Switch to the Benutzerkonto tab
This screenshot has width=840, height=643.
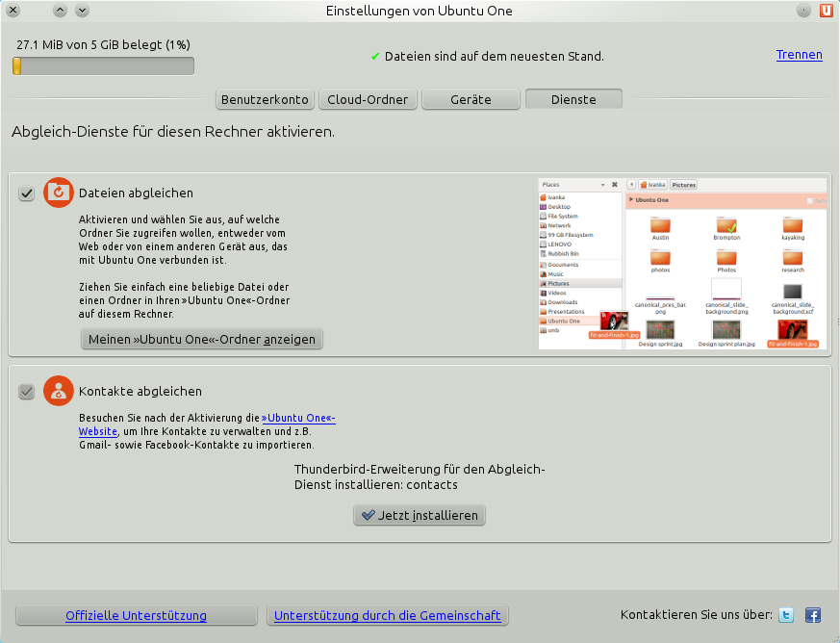pyautogui.click(x=265, y=99)
